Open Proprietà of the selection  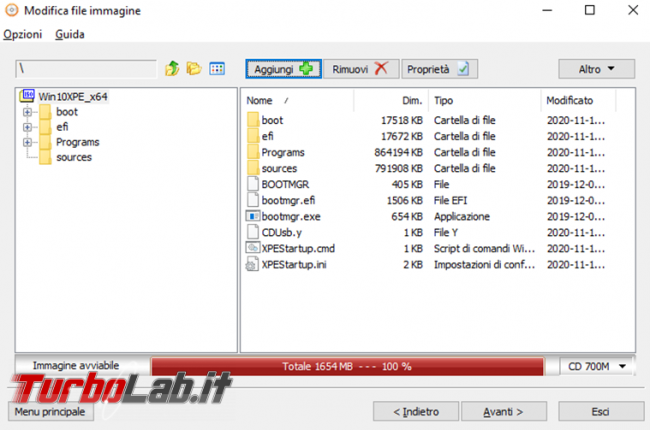coord(439,69)
